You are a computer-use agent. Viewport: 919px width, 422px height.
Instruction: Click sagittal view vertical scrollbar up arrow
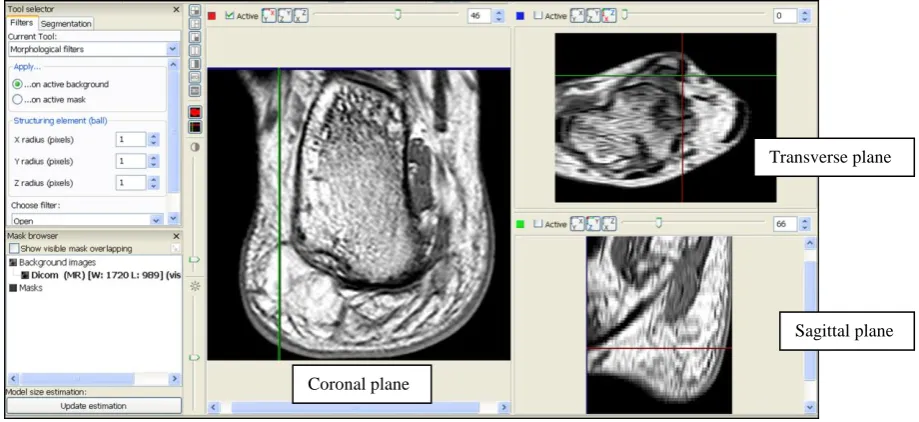pos(810,242)
